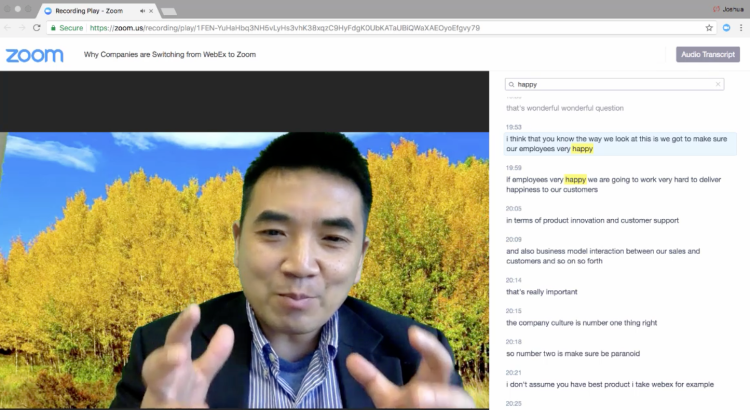This screenshot has height=410, width=750.
Task: Clear the transcript search with the X icon
Action: click(717, 84)
